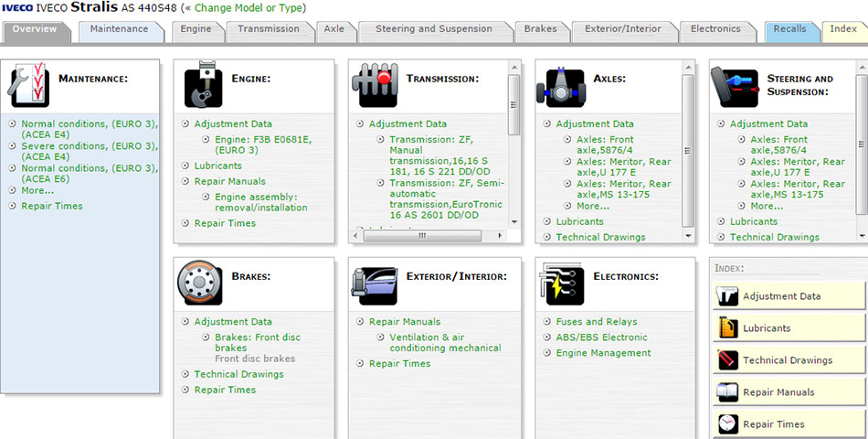The image size is (868, 439).
Task: Click Axles panel vertical scrollbar thumb
Action: pos(687,150)
